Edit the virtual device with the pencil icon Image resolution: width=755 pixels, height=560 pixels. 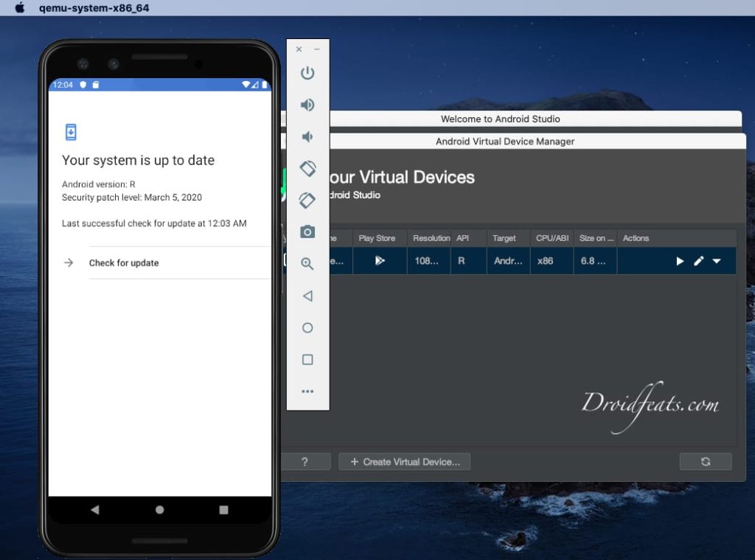(x=698, y=261)
